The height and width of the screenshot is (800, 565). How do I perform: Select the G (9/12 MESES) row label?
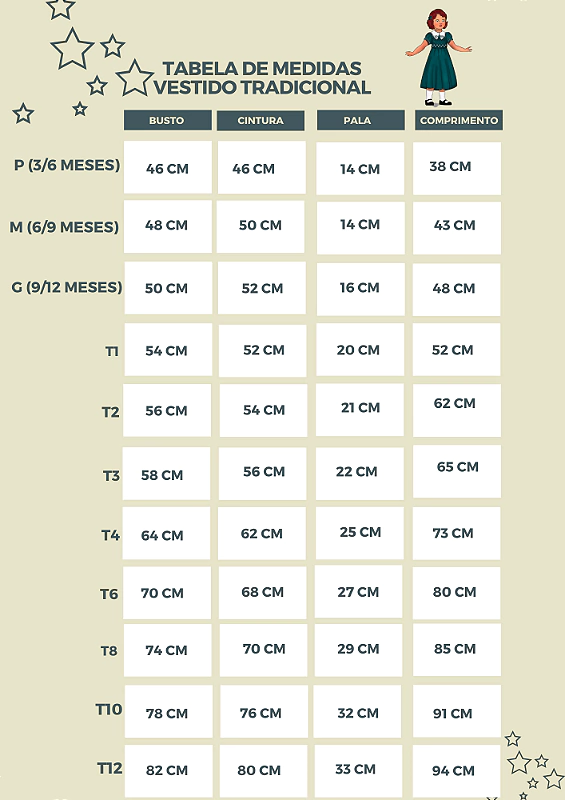click(x=67, y=287)
